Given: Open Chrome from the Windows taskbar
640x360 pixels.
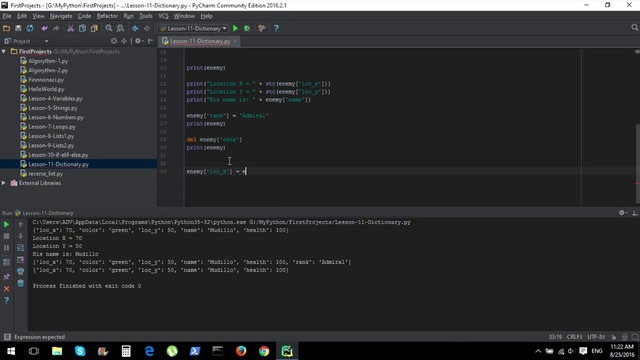Looking at the screenshot, I should [264, 351].
